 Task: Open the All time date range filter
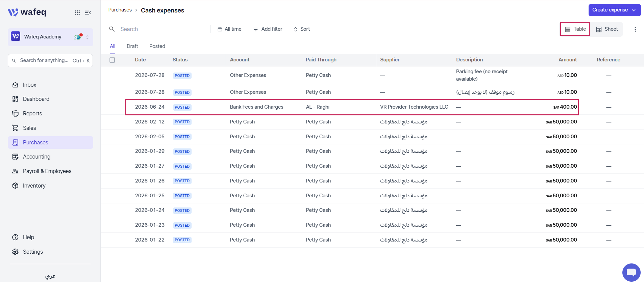[229, 29]
